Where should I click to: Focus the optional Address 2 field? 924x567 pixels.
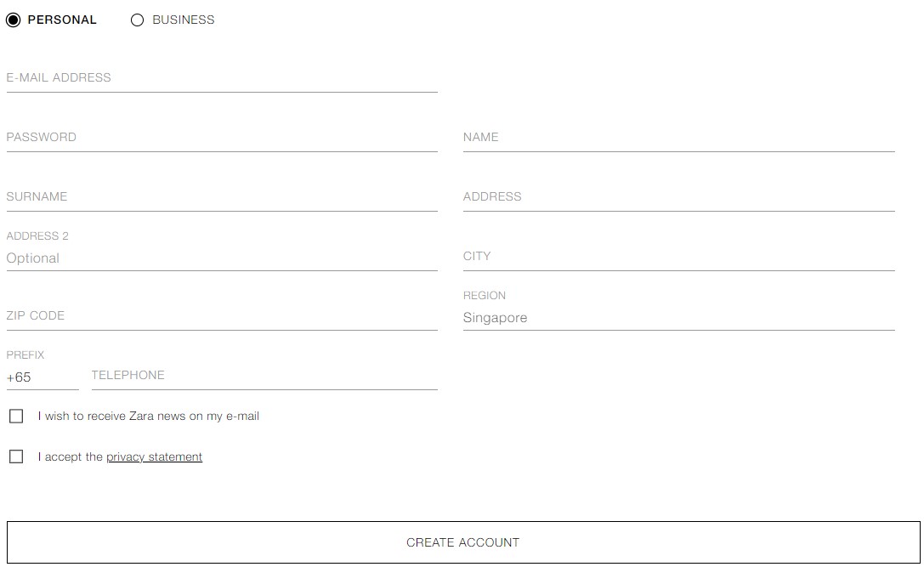[x=221, y=258]
